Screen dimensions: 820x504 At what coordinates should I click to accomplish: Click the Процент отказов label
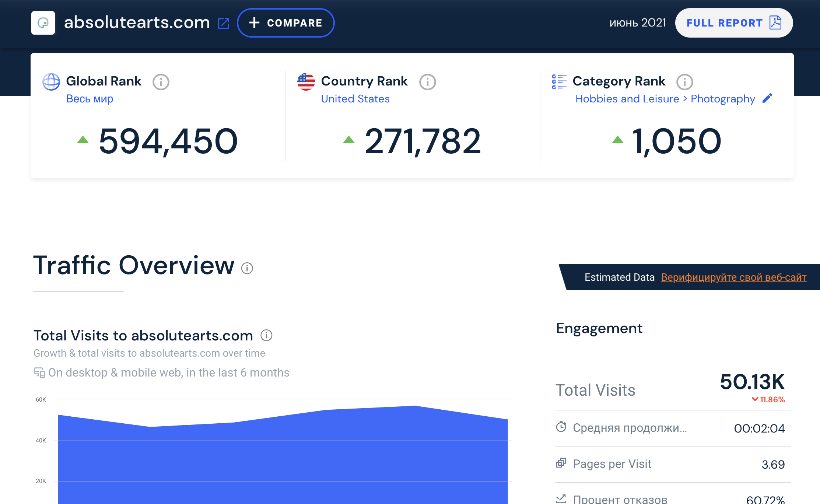(x=620, y=500)
